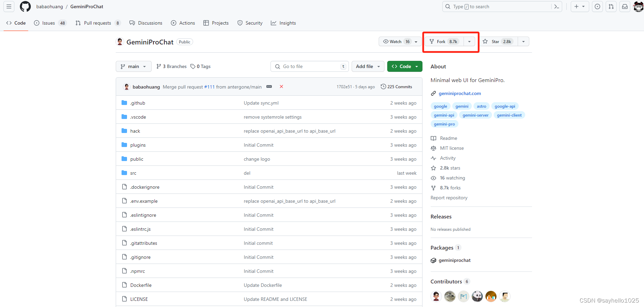Open the Add file dropdown
This screenshot has height=307, width=644.
368,66
